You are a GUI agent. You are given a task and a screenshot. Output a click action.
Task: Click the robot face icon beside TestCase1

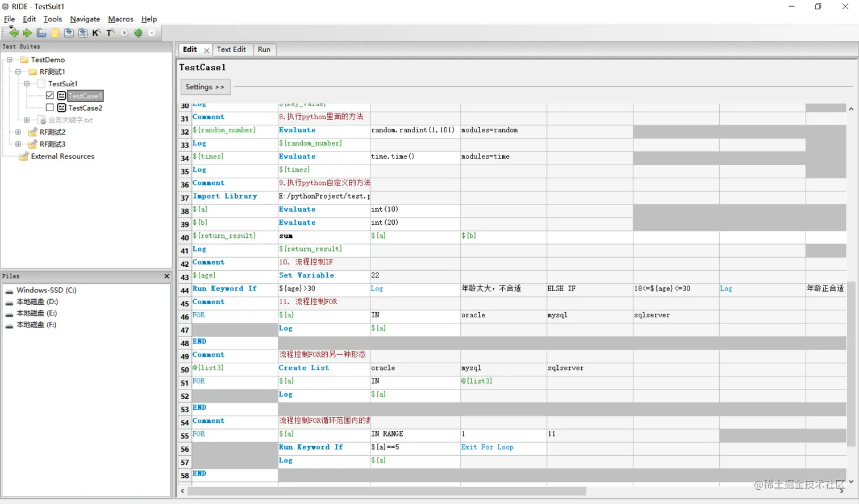click(x=61, y=95)
